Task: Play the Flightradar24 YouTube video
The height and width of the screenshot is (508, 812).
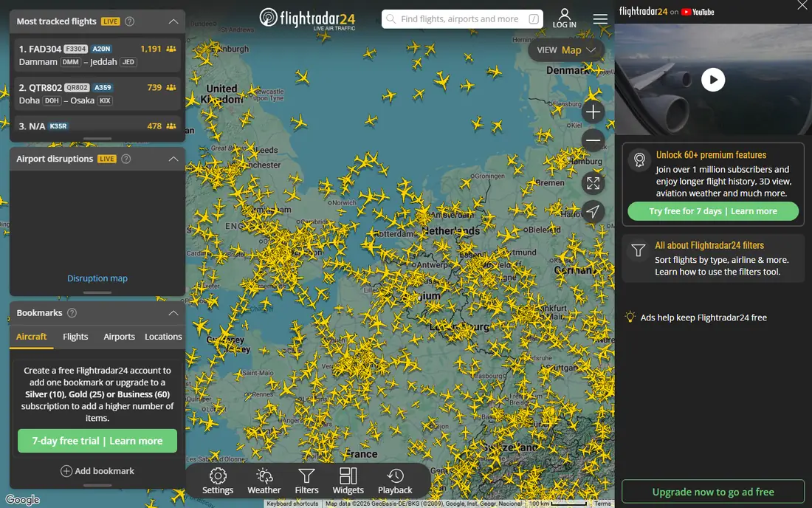Action: [x=713, y=80]
